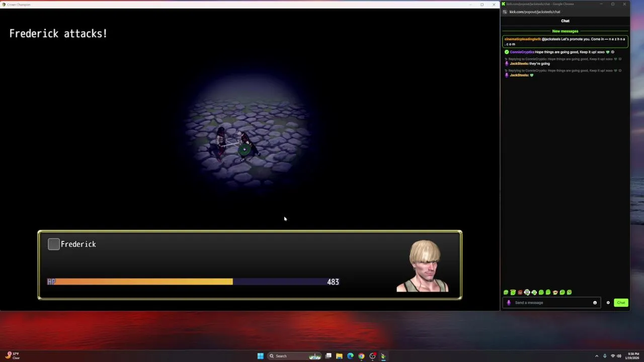The width and height of the screenshot is (644, 362).
Task: Click the JackSteels username on 'they're going'
Action: coord(519,64)
